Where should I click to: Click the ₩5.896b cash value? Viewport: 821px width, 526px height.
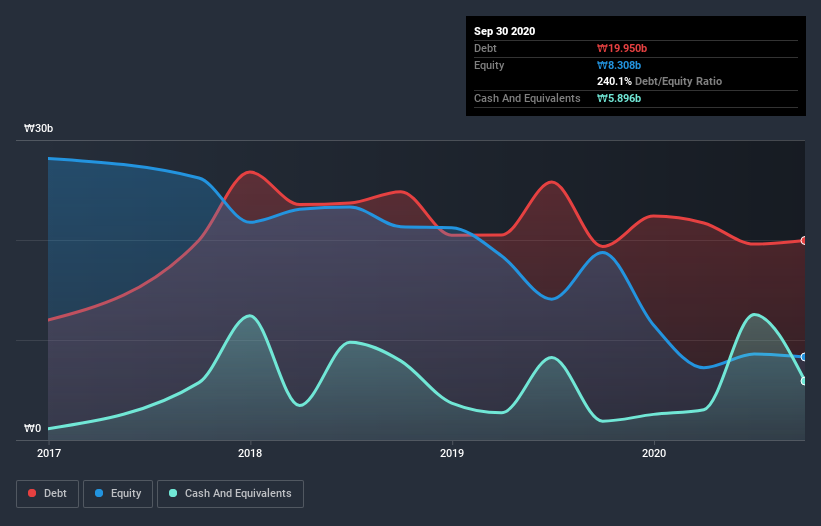(x=619, y=98)
